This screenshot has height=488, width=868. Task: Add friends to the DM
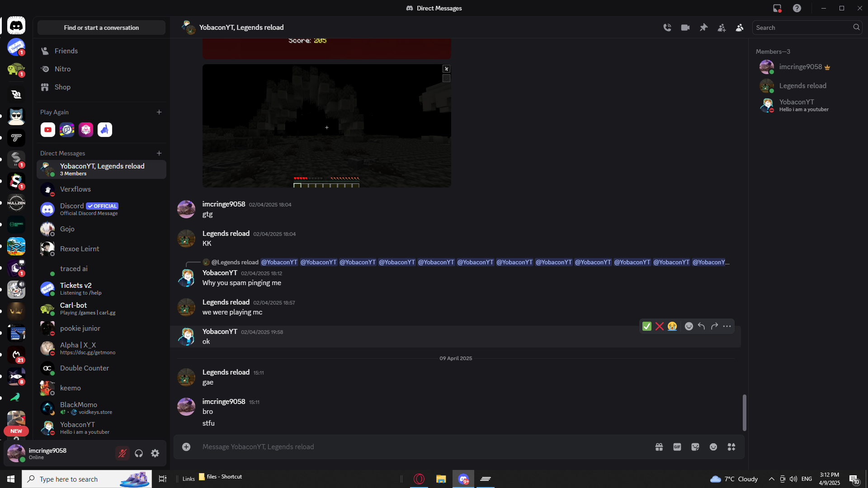[722, 28]
